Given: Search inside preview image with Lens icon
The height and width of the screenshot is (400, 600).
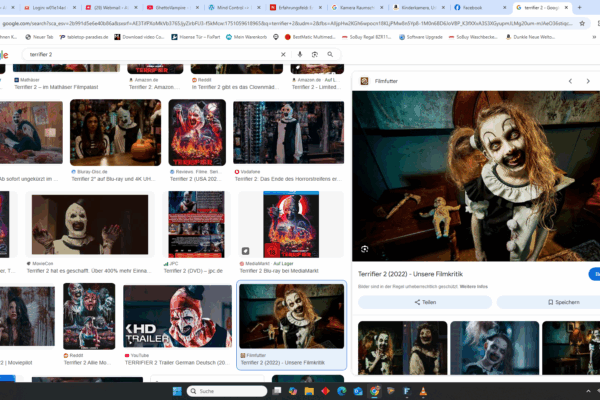Looking at the screenshot, I should [x=364, y=249].
